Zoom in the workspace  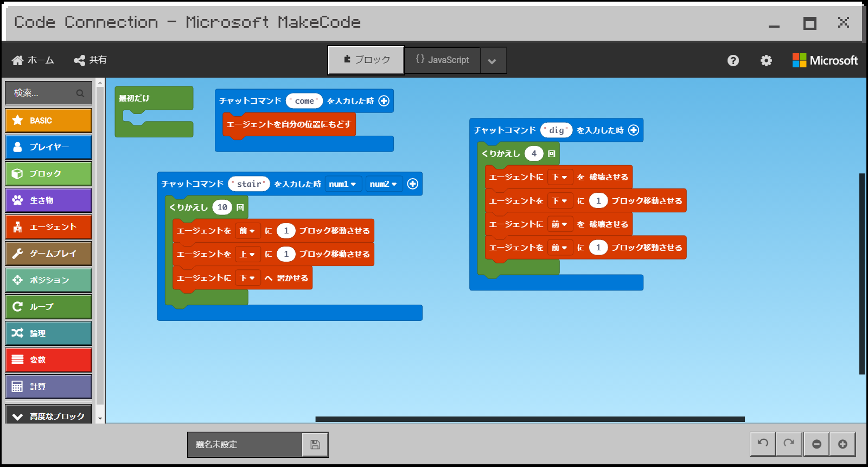coord(843,444)
